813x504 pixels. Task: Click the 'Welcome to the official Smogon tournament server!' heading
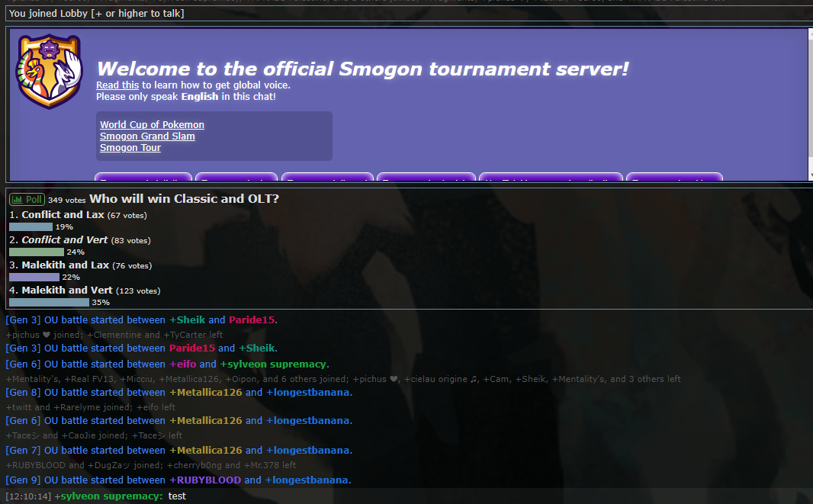[362, 69]
